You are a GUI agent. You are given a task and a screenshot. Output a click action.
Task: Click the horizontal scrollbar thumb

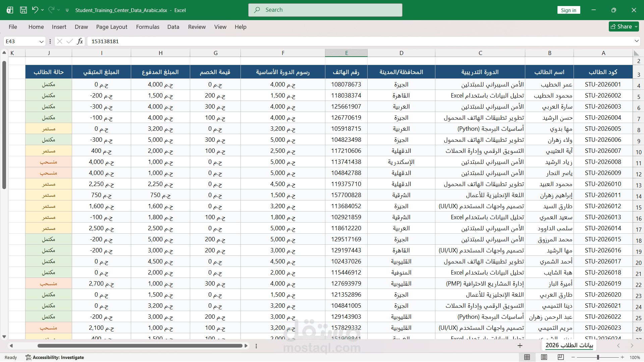click(x=140, y=346)
